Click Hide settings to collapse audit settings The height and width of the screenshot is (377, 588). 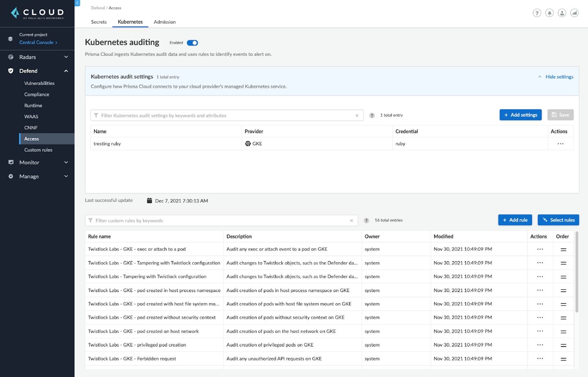click(556, 77)
